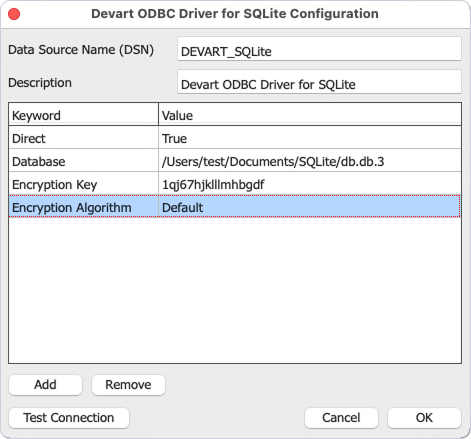Click the True value cell
Image resolution: width=471 pixels, height=439 pixels.
click(x=310, y=138)
